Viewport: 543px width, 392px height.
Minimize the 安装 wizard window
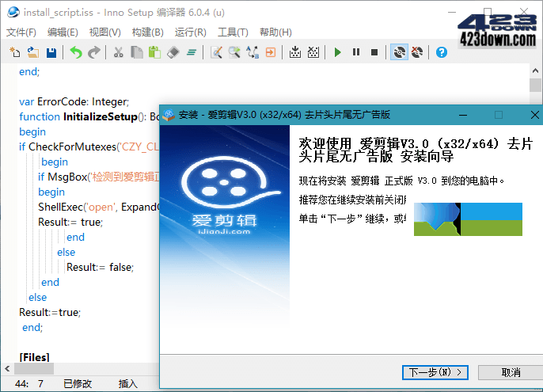(463, 115)
